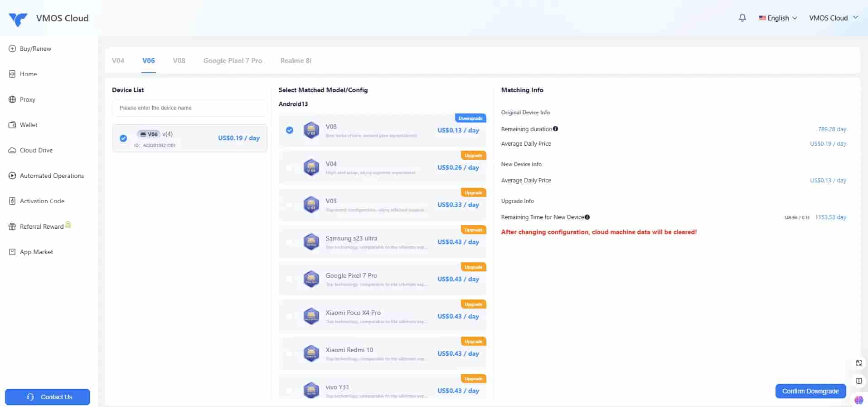Click the Upgrade badge on V04
This screenshot has height=407, width=868.
click(x=473, y=155)
